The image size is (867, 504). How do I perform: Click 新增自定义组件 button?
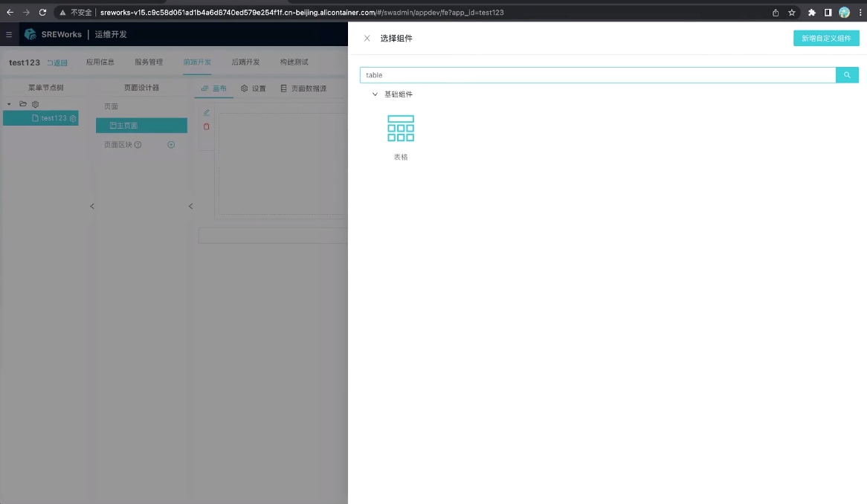point(826,39)
